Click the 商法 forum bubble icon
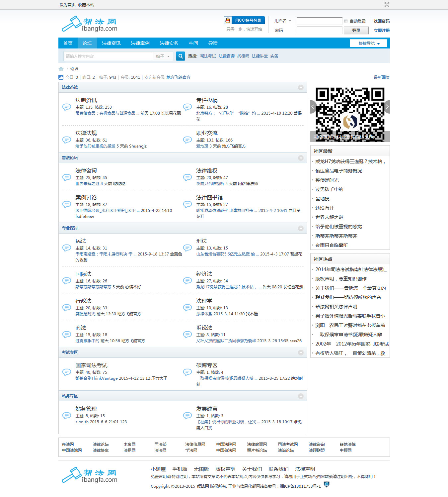The width and height of the screenshot is (448, 497). pos(67,335)
